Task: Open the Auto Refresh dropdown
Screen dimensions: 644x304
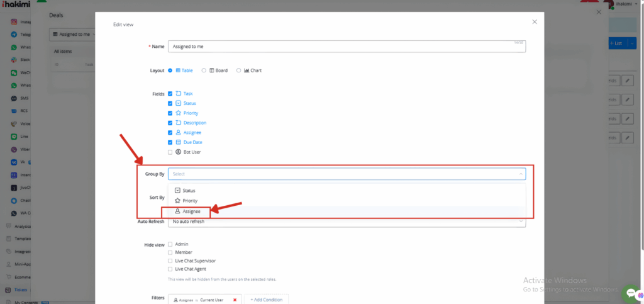Action: pos(347,222)
